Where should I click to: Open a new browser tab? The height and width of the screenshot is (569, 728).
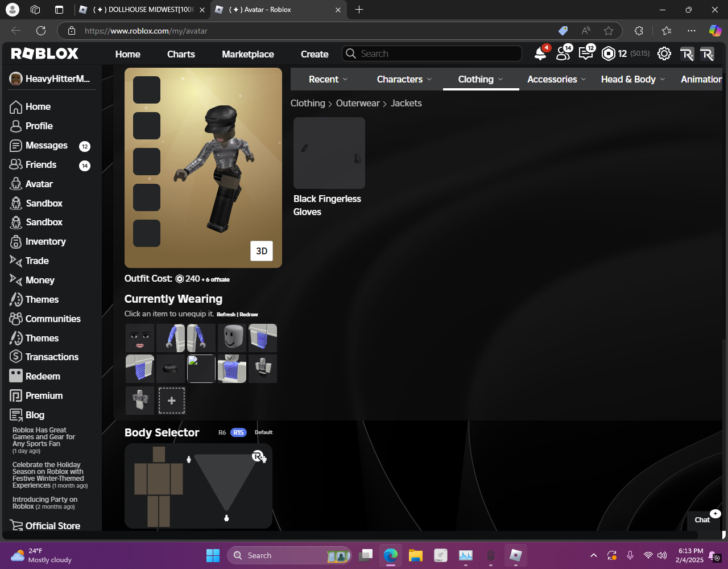pos(359,10)
